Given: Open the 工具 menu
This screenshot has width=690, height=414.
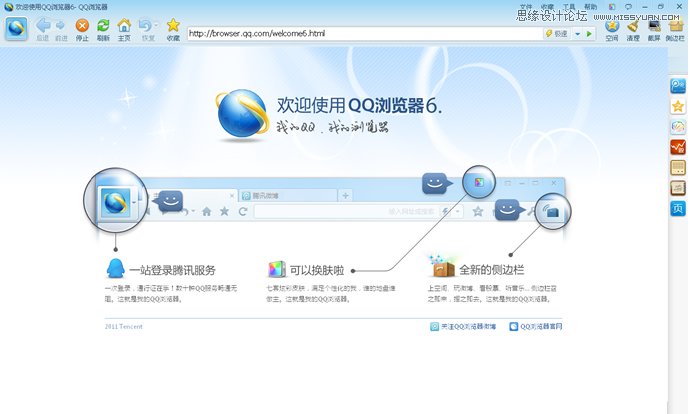Looking at the screenshot, I should (x=569, y=7).
